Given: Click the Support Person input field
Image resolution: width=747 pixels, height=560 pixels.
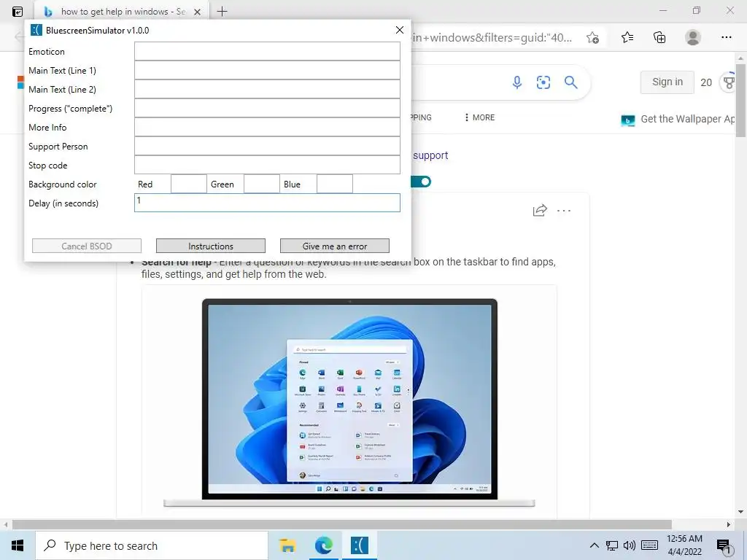Looking at the screenshot, I should pyautogui.click(x=267, y=146).
